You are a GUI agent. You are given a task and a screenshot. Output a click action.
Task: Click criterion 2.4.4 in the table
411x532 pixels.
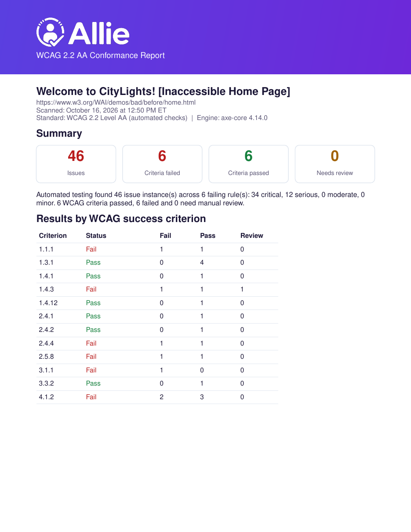(x=46, y=343)
